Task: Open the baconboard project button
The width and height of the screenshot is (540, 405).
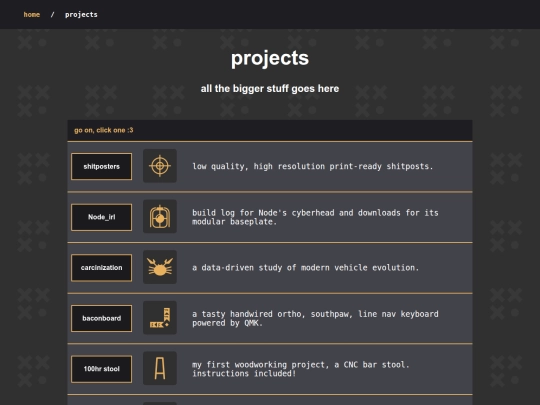Action: coord(102,319)
